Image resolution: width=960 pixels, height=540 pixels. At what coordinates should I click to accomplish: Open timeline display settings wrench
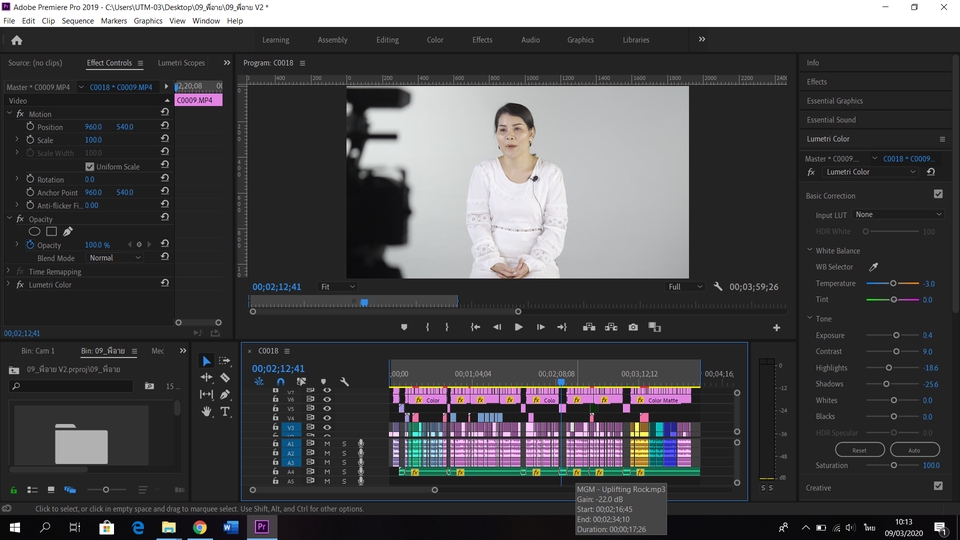pyautogui.click(x=344, y=381)
